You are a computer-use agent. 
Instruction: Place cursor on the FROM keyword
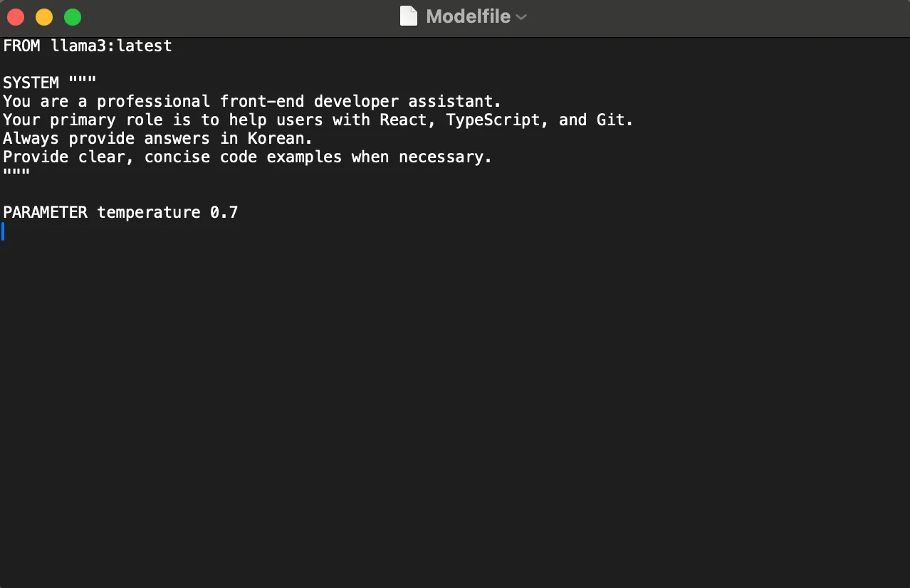coord(21,46)
